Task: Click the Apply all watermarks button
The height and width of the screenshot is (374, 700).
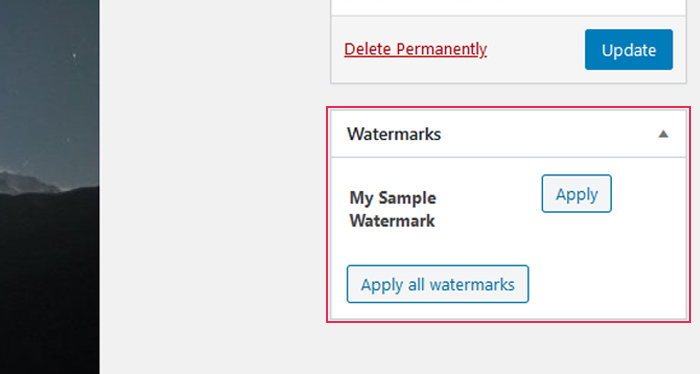Action: click(438, 284)
